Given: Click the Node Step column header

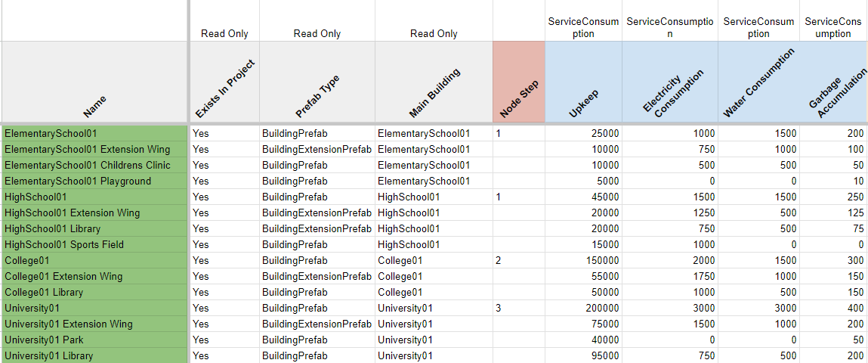Looking at the screenshot, I should click(x=518, y=82).
